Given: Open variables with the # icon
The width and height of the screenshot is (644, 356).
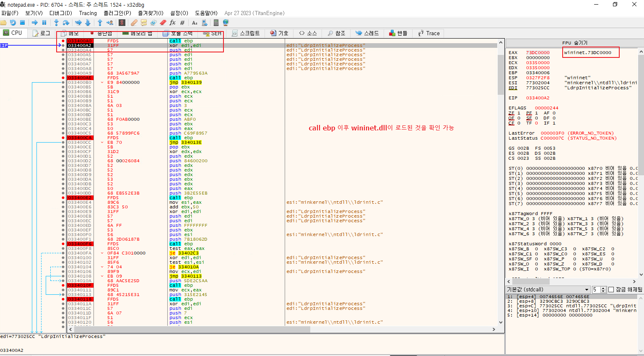Looking at the screenshot, I should (x=182, y=23).
